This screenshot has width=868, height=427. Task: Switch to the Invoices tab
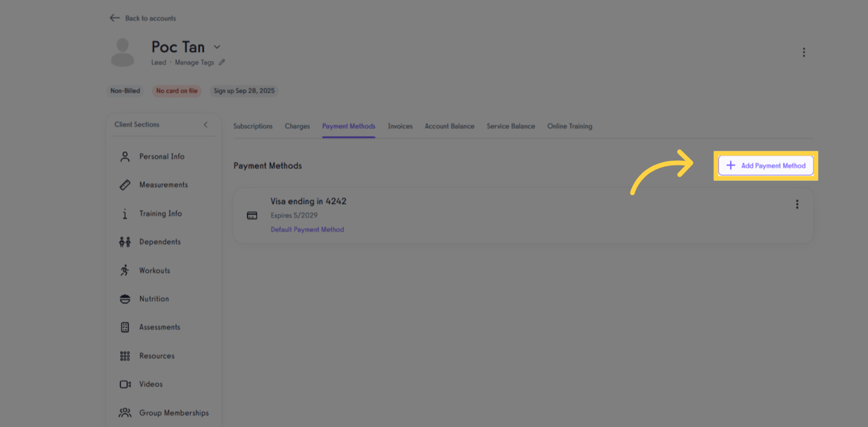(x=400, y=126)
